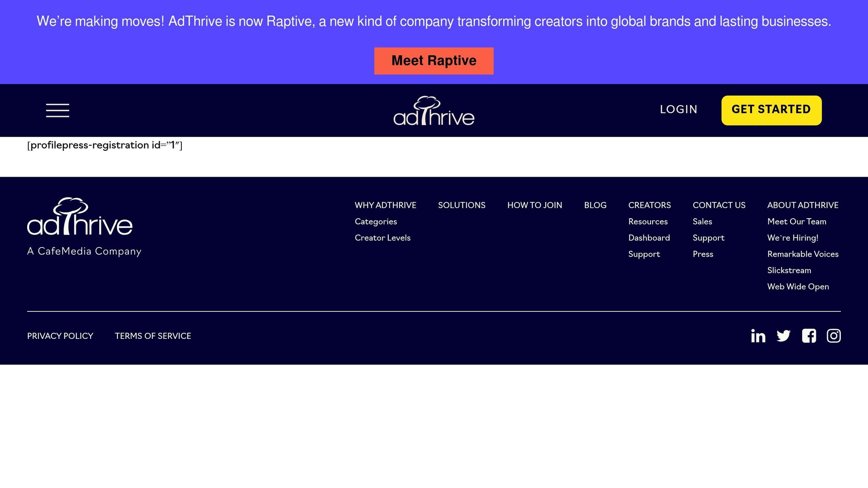This screenshot has height=488, width=868.
Task: Open Categories link under Why AdThrive
Action: coord(376,222)
